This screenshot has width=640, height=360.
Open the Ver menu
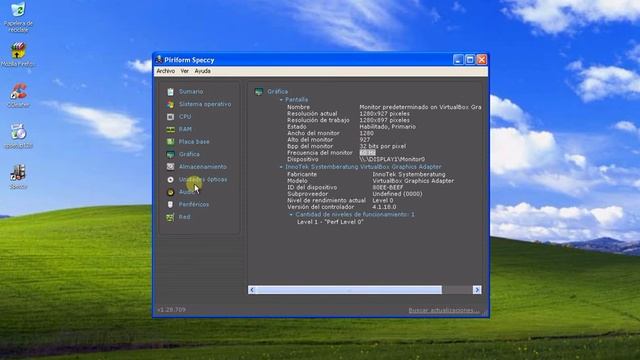click(x=184, y=71)
